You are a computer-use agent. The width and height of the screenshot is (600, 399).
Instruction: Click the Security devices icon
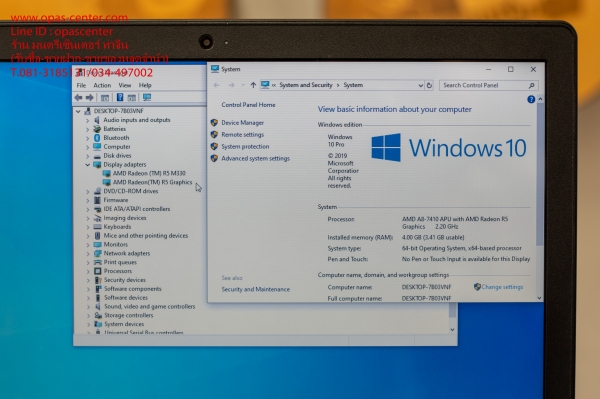pyautogui.click(x=98, y=280)
